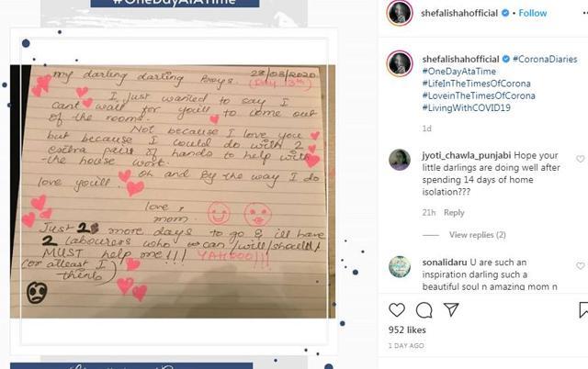Viewport: 588px width, 369px height.
Task: Expand View replies (2)
Action: [478, 235]
